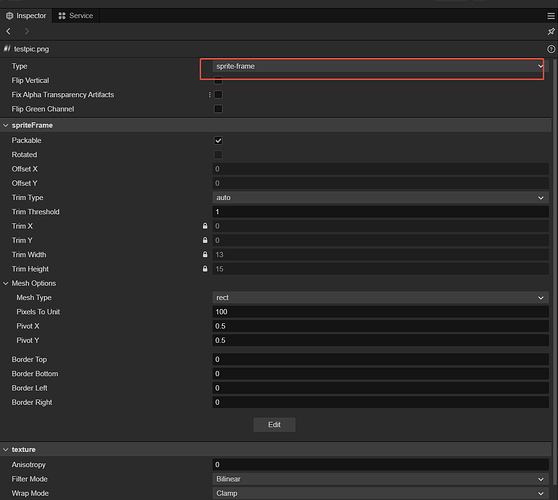Toggle the Trim Y lock icon
558x500 pixels.
[x=205, y=240]
